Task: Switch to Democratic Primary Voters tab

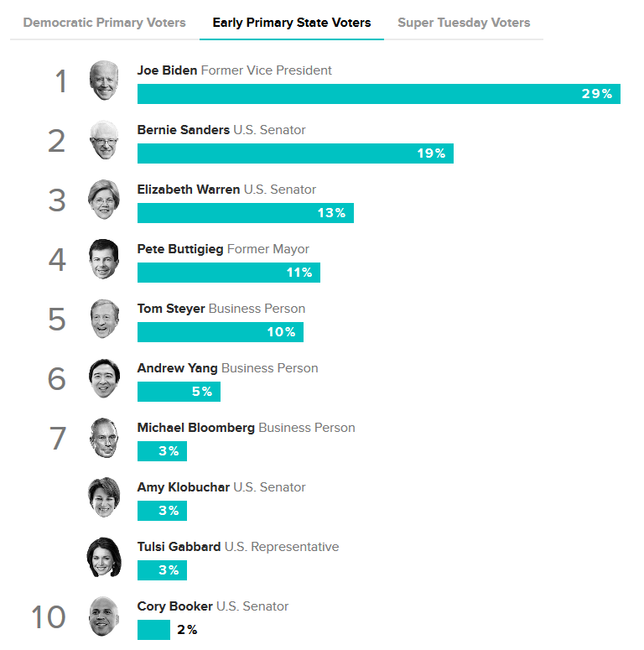Action: click(105, 23)
